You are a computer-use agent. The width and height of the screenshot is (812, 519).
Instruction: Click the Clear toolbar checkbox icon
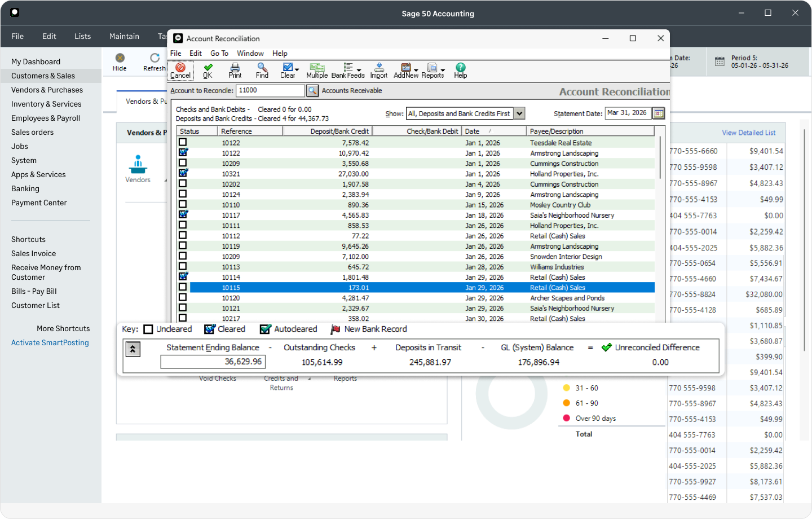[x=288, y=68]
